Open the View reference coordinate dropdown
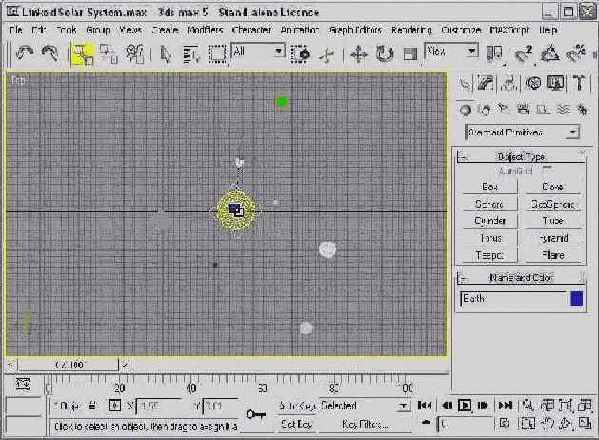 click(451, 51)
